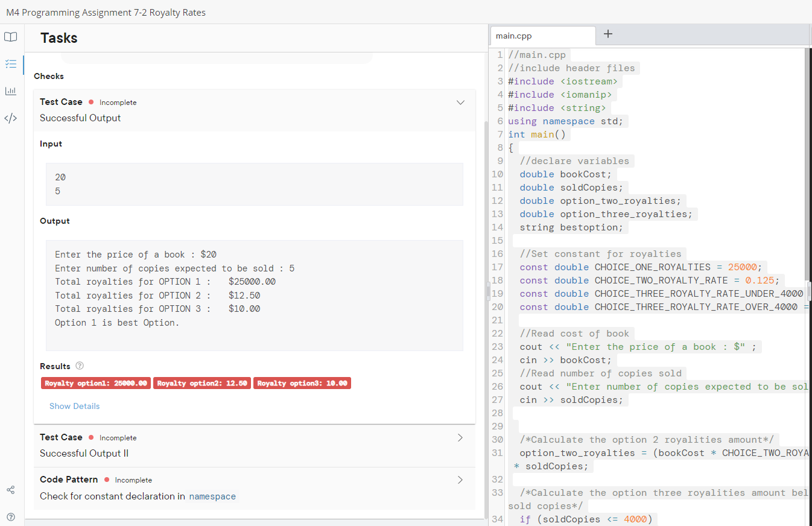Open the bar chart icon in the sidebar
The width and height of the screenshot is (812, 526).
tap(10, 91)
